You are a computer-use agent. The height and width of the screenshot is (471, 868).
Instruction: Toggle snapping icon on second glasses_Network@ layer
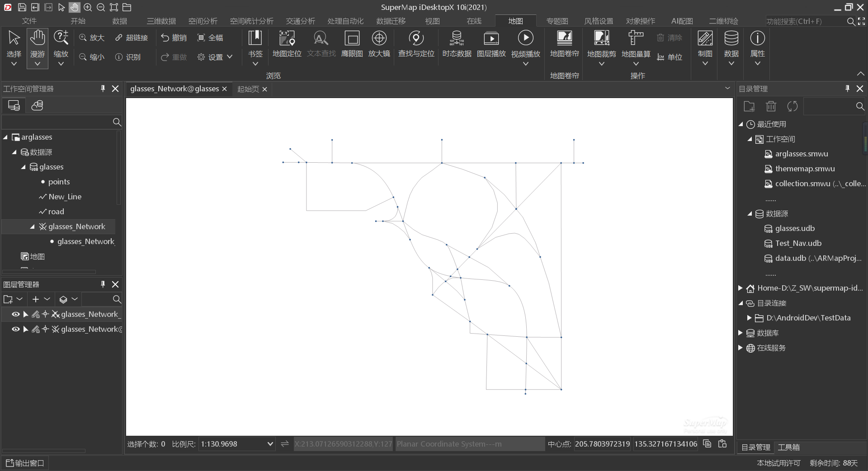click(x=45, y=329)
